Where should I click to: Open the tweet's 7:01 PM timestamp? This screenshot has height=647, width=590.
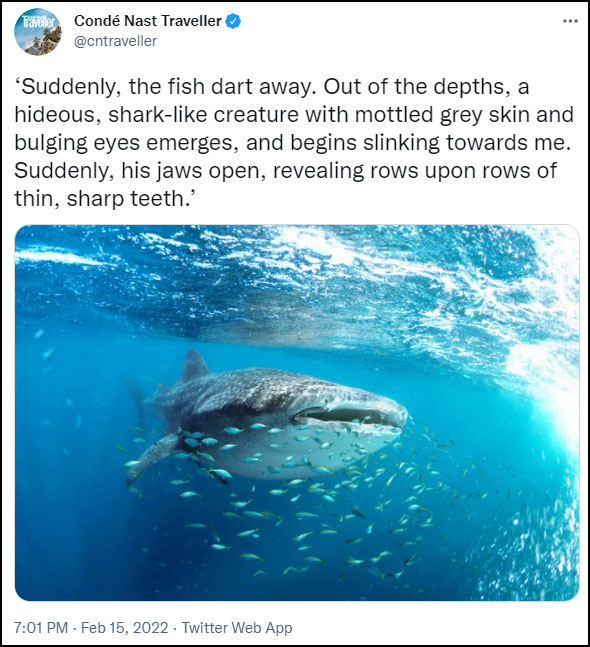(x=41, y=628)
